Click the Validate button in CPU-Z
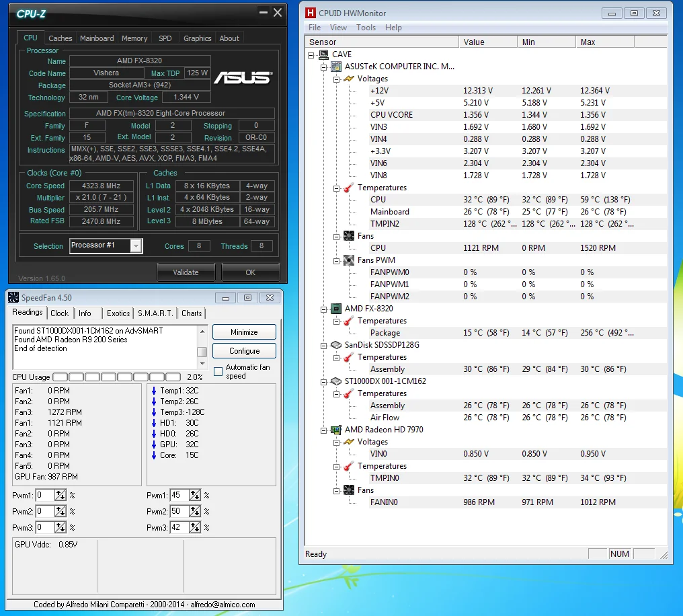The height and width of the screenshot is (616, 683). [186, 272]
